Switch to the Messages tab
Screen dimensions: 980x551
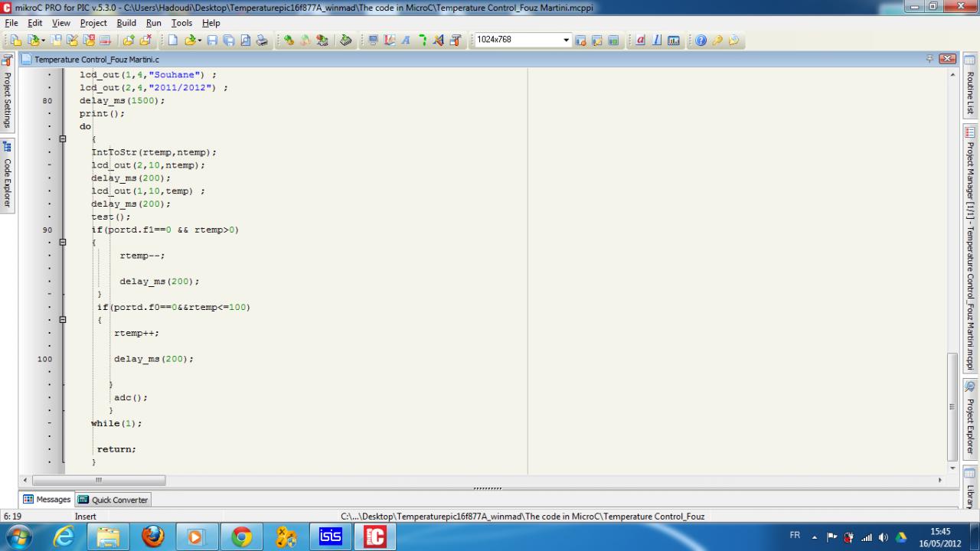click(x=47, y=500)
